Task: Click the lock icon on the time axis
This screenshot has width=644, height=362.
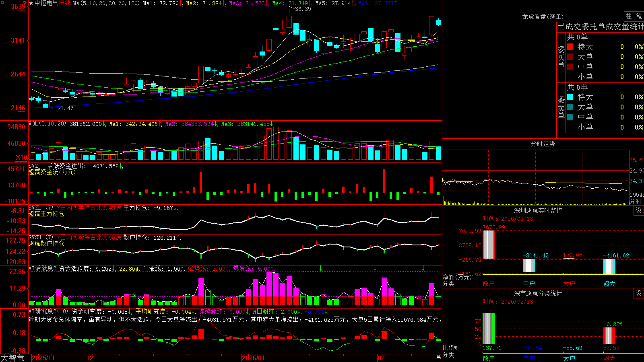Action: pos(438,357)
